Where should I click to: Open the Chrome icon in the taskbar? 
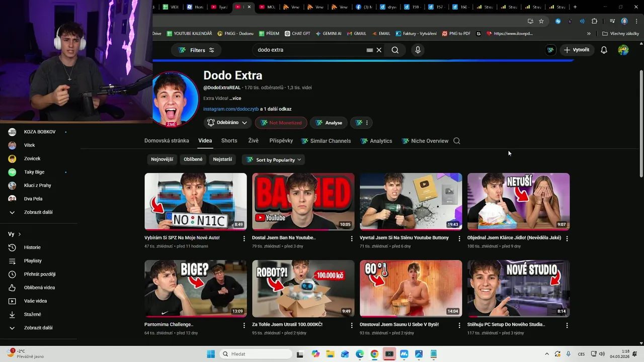(374, 354)
